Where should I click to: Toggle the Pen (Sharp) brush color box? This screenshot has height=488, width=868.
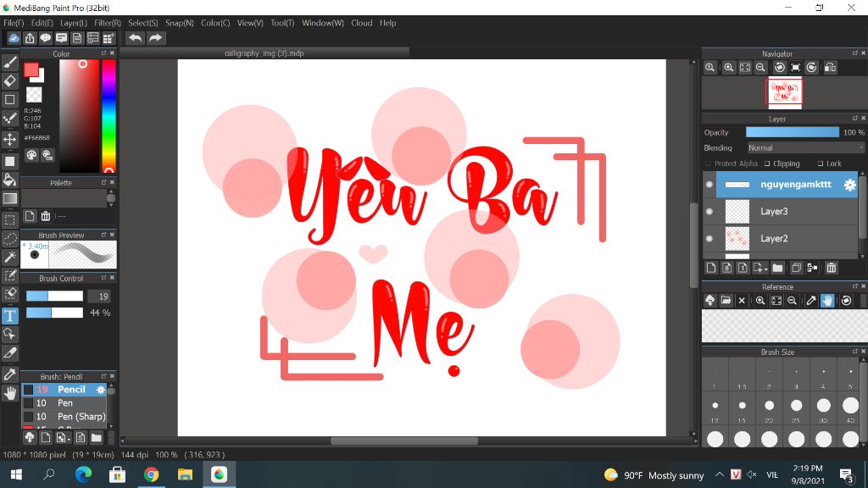coord(28,416)
